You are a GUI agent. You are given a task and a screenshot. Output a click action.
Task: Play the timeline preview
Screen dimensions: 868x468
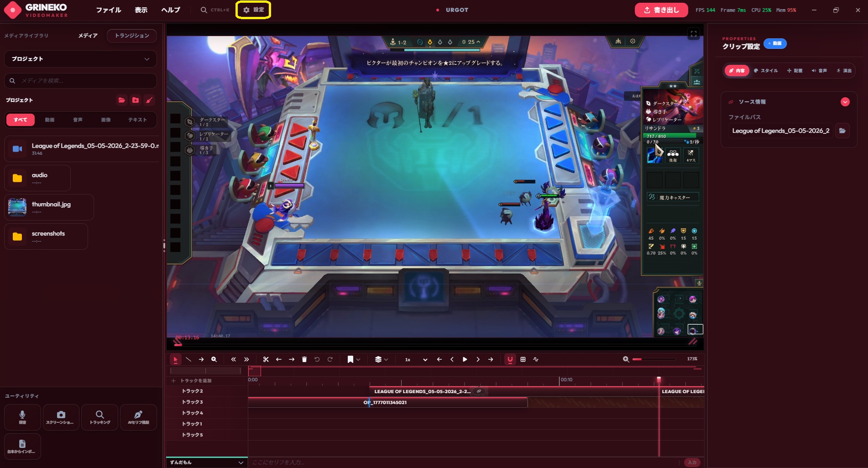[465, 360]
